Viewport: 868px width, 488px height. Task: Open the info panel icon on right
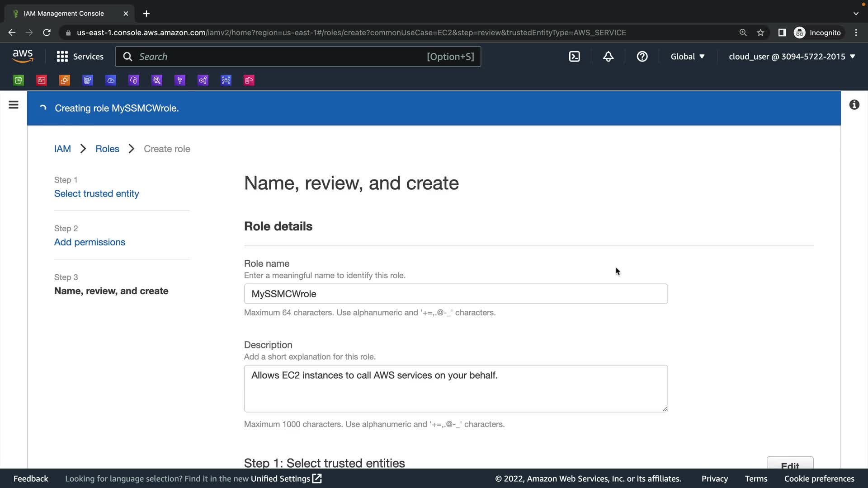click(x=854, y=105)
